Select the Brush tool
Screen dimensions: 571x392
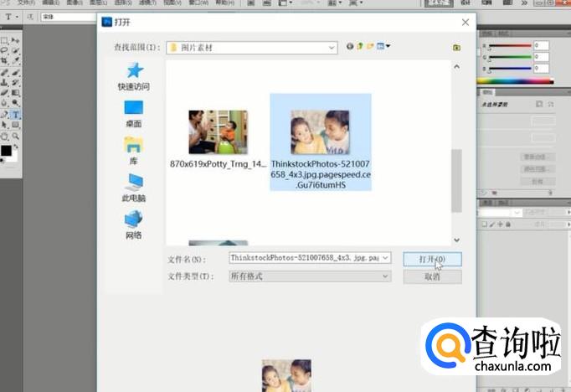pyautogui.click(x=15, y=73)
